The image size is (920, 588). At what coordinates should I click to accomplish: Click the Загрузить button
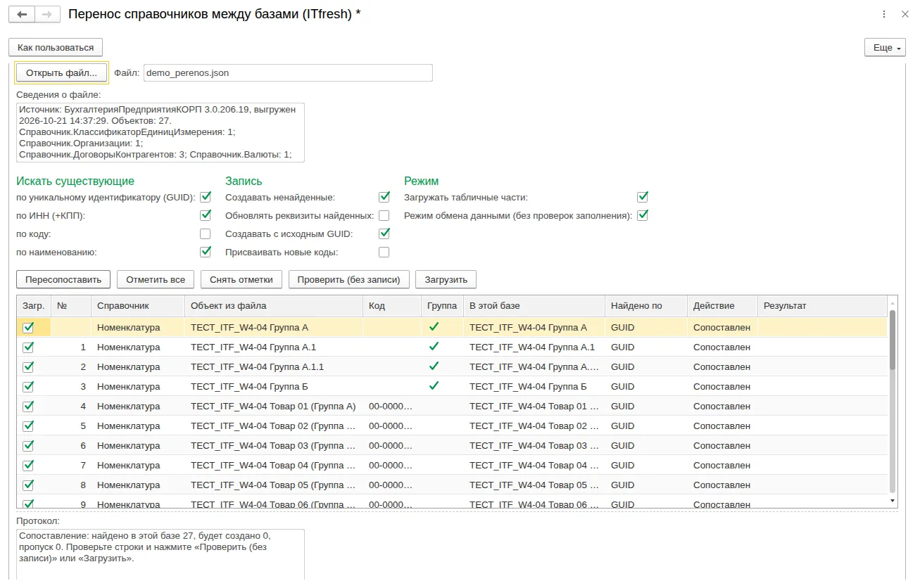pos(446,279)
